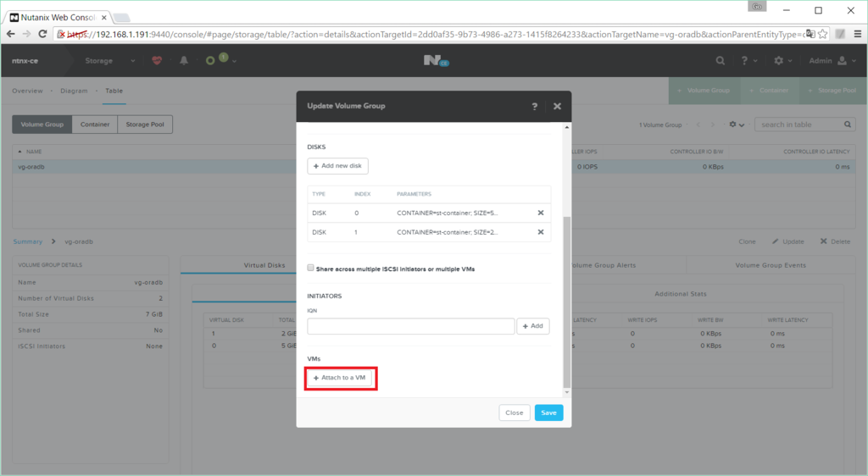Viewport: 868px width, 476px height.
Task: Open the Volume Group Events tab
Action: 770,265
